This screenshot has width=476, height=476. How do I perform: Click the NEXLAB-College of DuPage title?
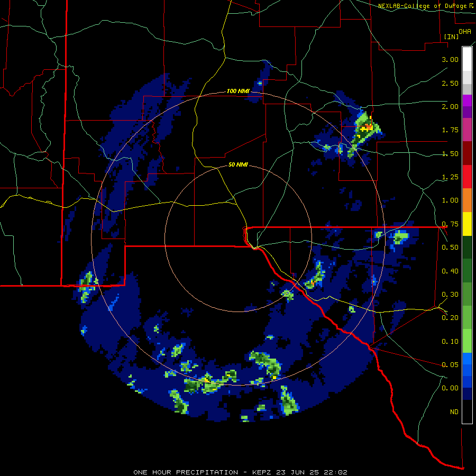pyautogui.click(x=423, y=6)
